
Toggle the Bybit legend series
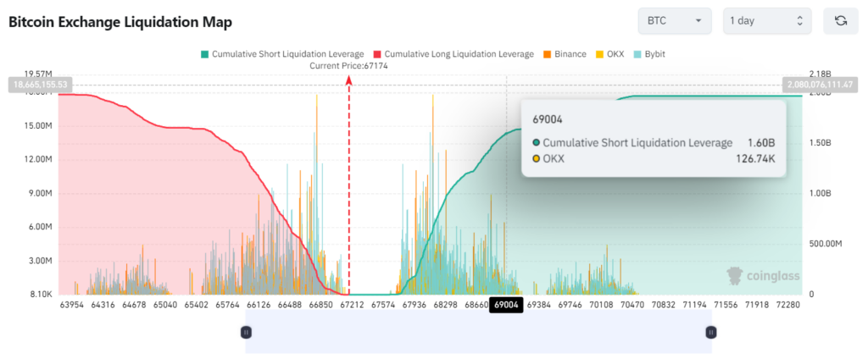click(x=648, y=54)
